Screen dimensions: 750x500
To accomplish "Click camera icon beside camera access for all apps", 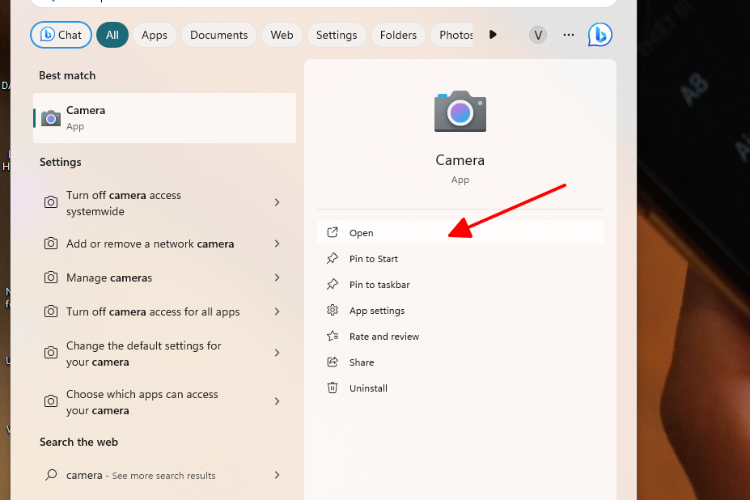I will pos(51,311).
